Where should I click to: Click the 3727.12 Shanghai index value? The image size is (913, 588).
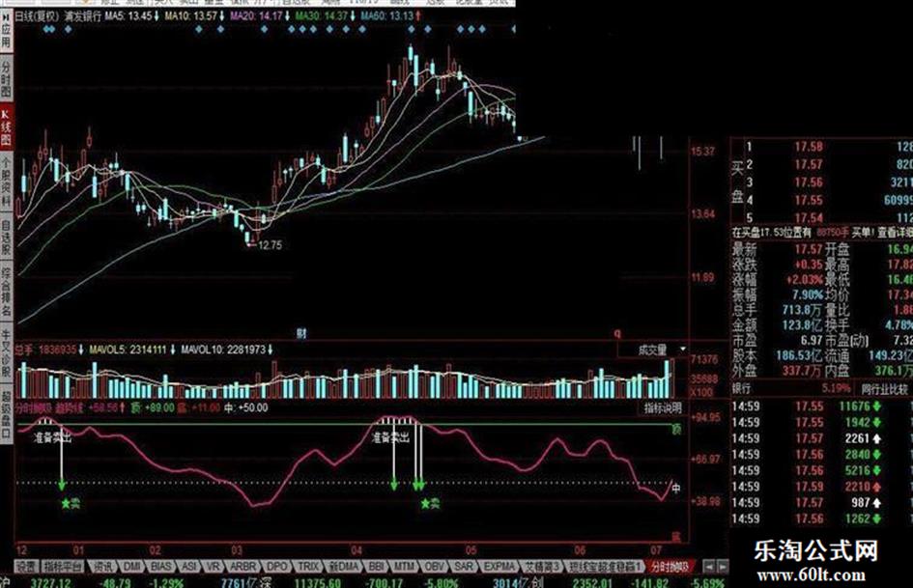point(50,582)
